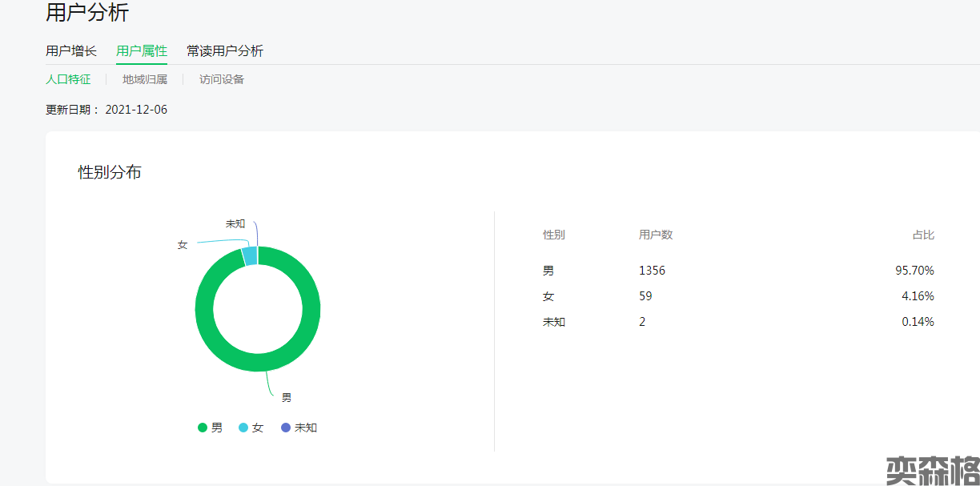The height and width of the screenshot is (486, 980).
Task: Click the 4.16% percentage cell
Action: pos(918,296)
